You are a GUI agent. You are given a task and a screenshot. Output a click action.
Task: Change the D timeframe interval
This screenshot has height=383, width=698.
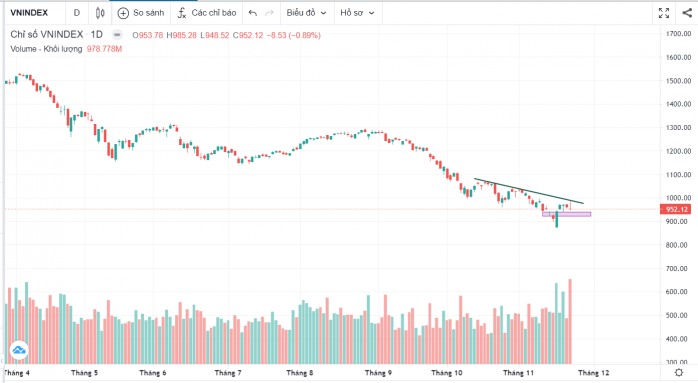click(x=77, y=13)
